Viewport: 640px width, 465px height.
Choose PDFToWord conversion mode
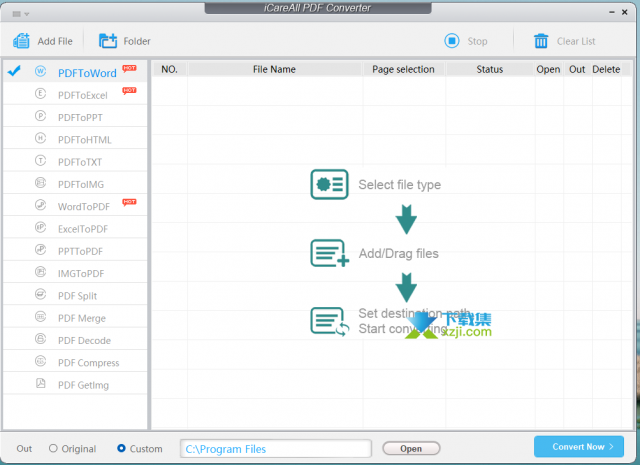[x=75, y=71]
